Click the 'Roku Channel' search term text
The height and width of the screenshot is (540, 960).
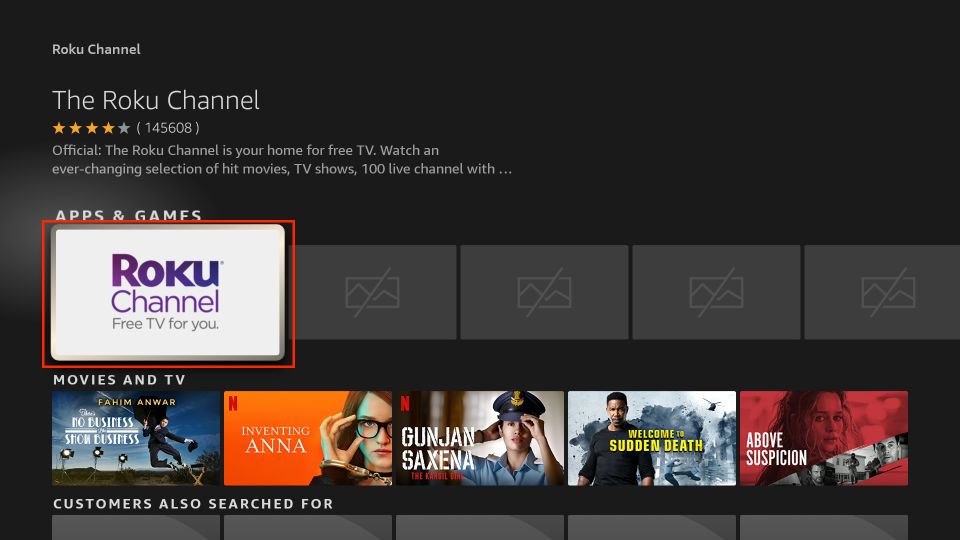[x=96, y=49]
